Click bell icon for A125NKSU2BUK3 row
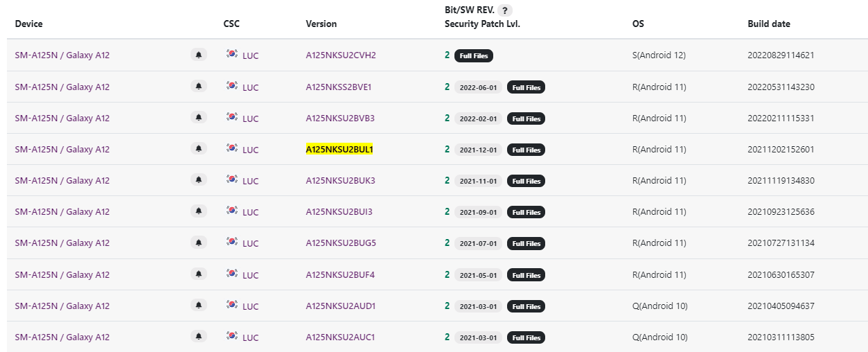The width and height of the screenshot is (868, 352). pyautogui.click(x=199, y=180)
